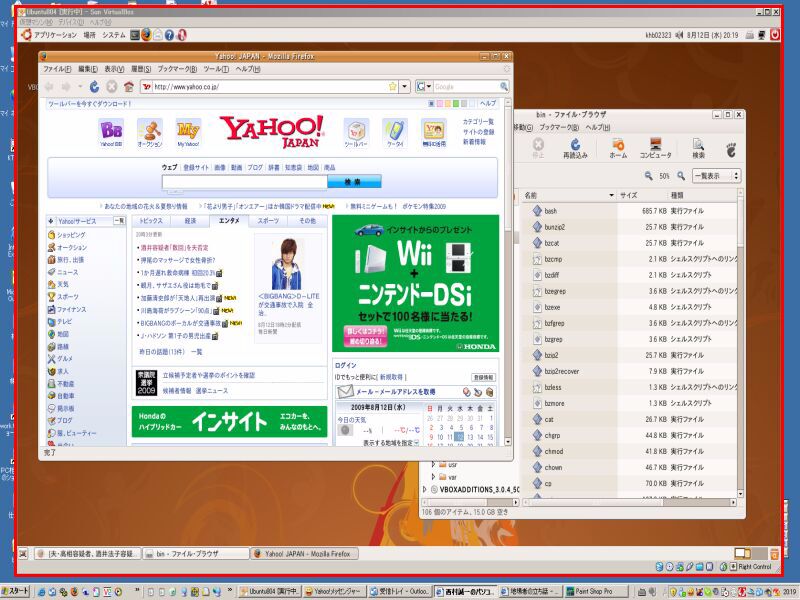
Task: Open the My Yahoo icon
Action: pos(188,134)
